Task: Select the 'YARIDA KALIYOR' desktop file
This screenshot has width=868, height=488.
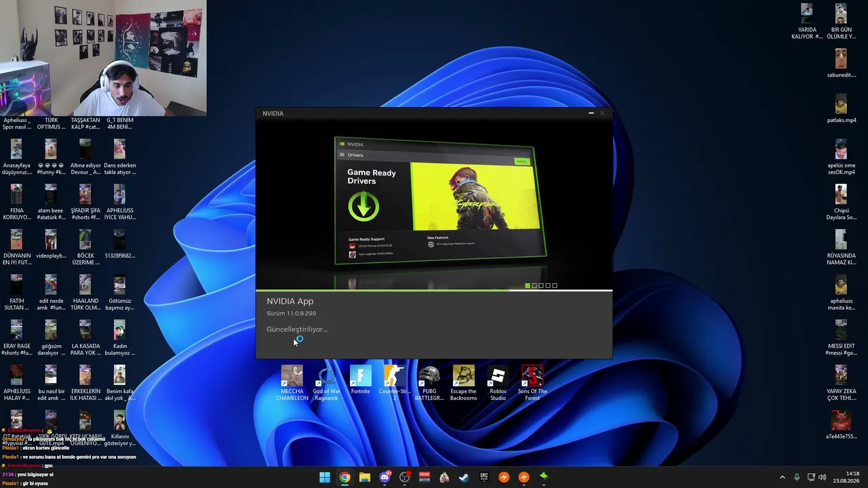Action: click(806, 22)
